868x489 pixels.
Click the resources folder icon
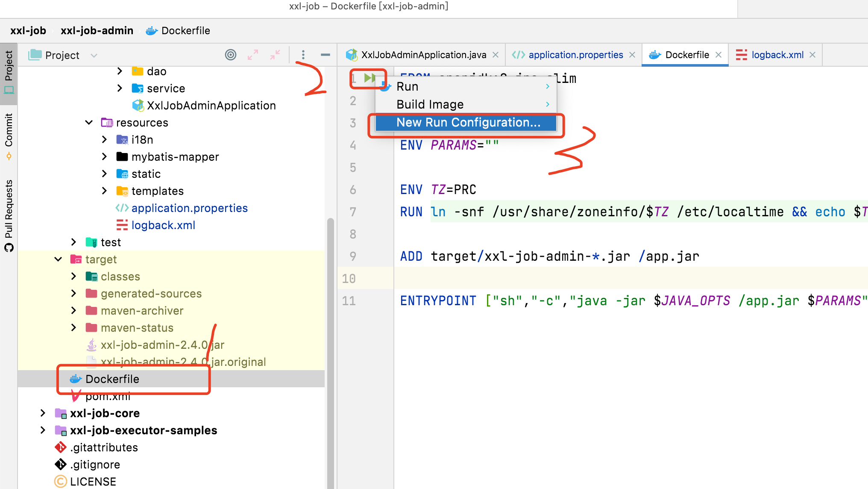coord(107,122)
